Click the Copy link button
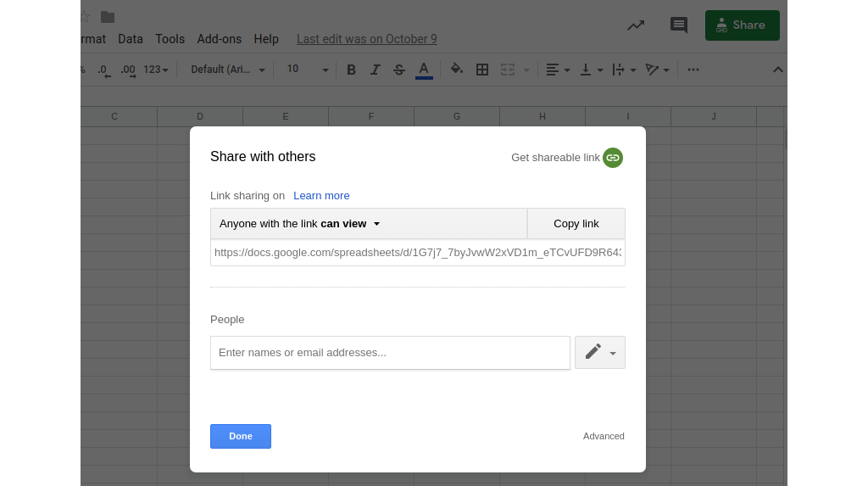This screenshot has width=868, height=486. 576,224
